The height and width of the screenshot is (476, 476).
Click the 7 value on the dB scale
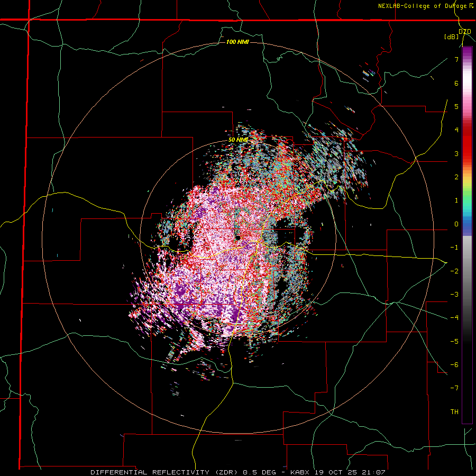(456, 59)
